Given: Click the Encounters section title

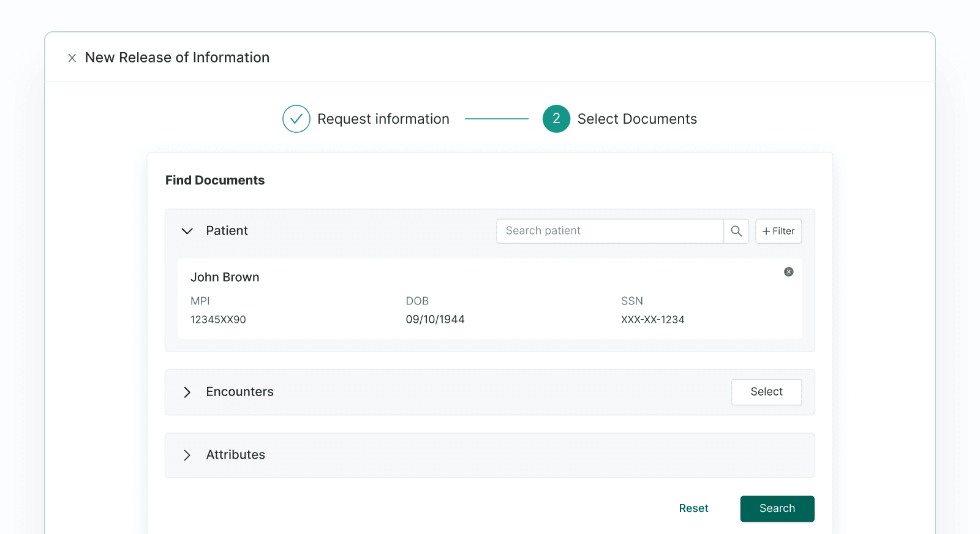Looking at the screenshot, I should (239, 392).
